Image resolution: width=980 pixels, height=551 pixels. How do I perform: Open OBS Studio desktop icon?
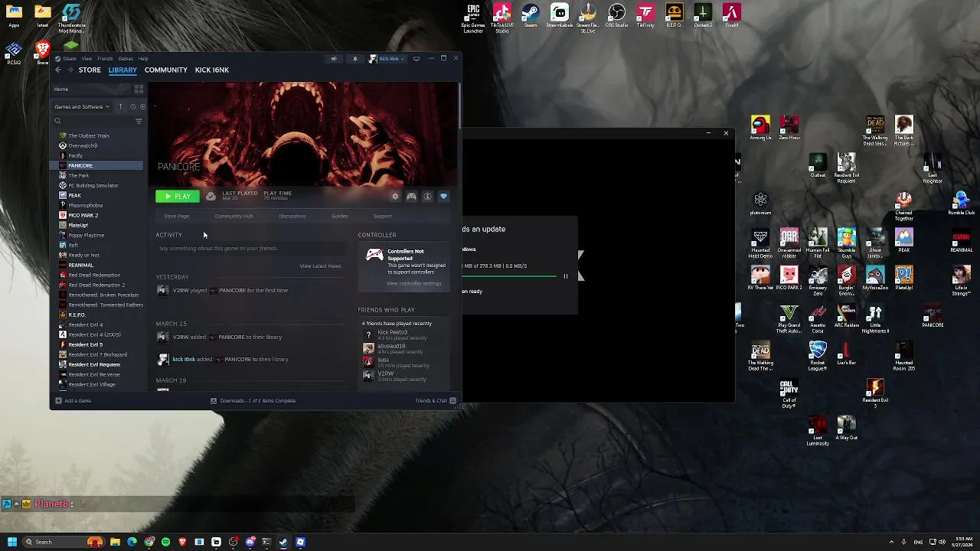[616, 16]
